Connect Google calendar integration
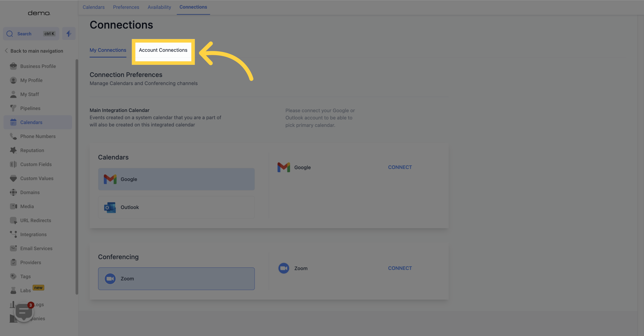Viewport: 644px width, 336px height. [x=400, y=167]
